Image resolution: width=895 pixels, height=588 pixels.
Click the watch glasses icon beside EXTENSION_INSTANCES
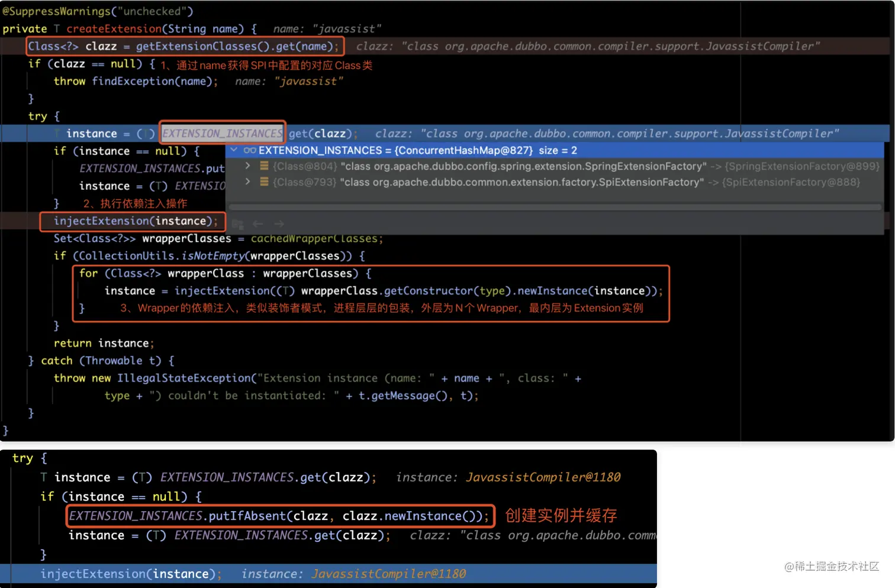click(x=250, y=150)
